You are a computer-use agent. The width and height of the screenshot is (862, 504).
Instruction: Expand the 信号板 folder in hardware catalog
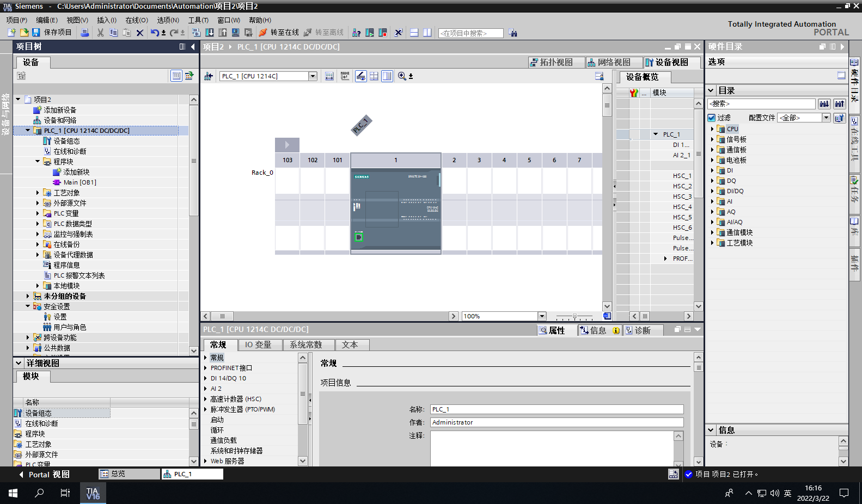[x=712, y=139]
